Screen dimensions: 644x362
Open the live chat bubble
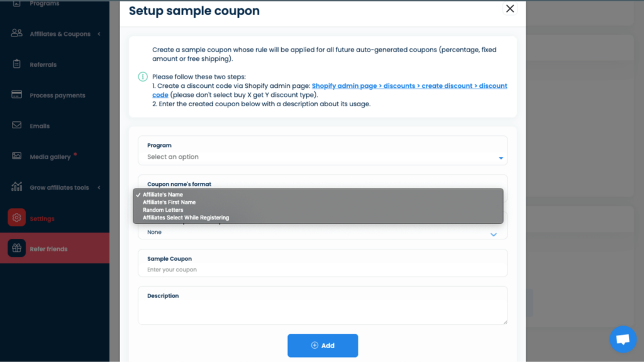click(x=623, y=339)
